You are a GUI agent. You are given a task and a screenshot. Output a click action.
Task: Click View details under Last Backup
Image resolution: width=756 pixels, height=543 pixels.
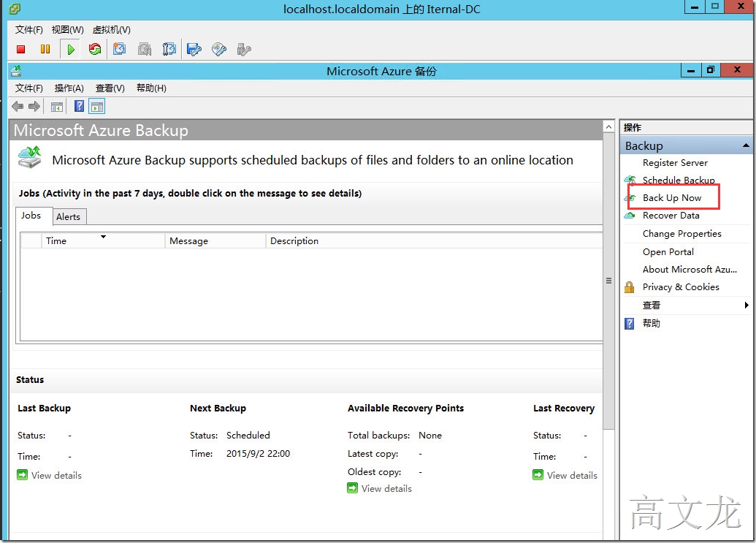(56, 476)
